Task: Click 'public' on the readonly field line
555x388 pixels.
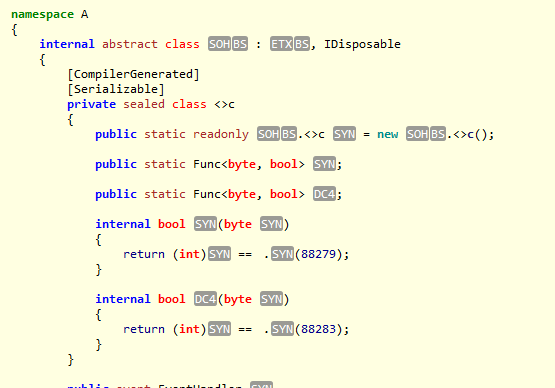Action: click(x=116, y=134)
